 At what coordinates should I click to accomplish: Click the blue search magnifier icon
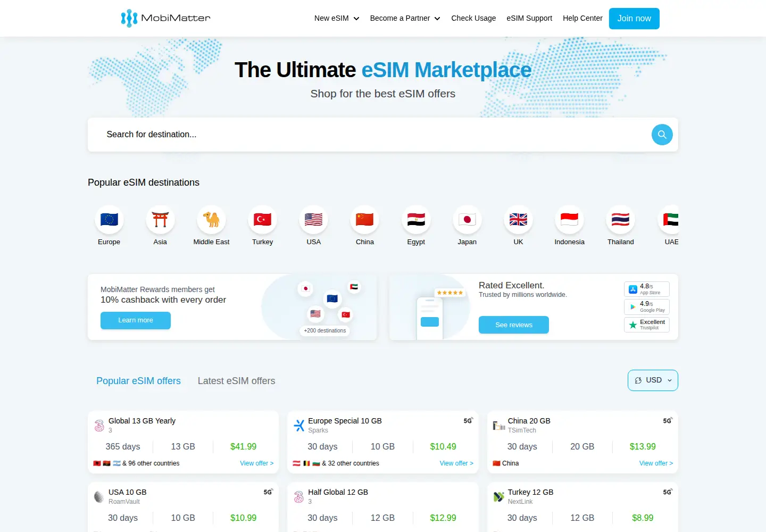[662, 135]
